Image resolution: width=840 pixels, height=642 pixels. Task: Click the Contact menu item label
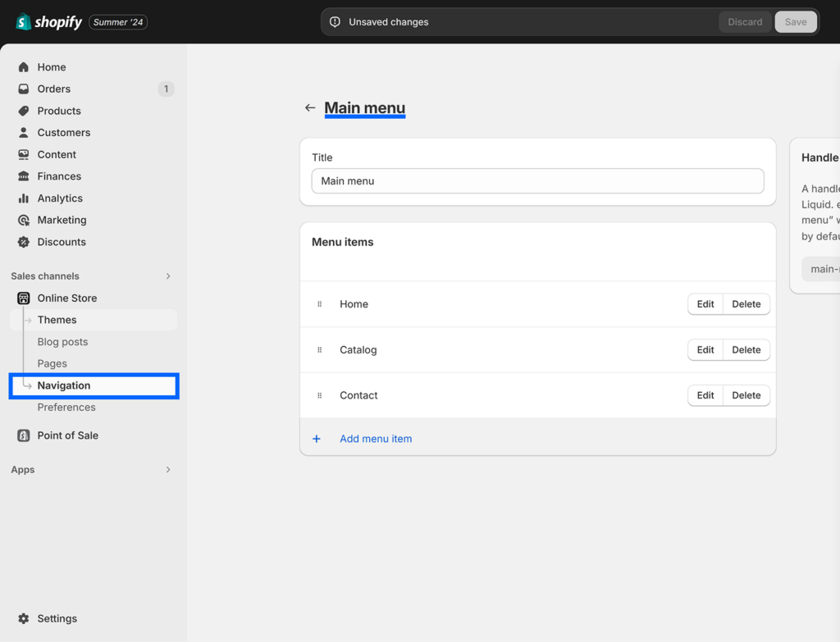(359, 395)
